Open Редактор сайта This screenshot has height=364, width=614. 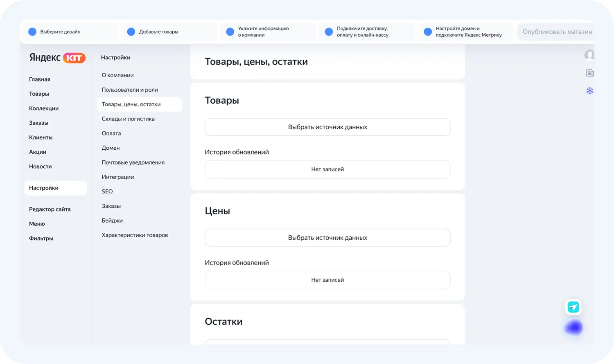coord(50,209)
